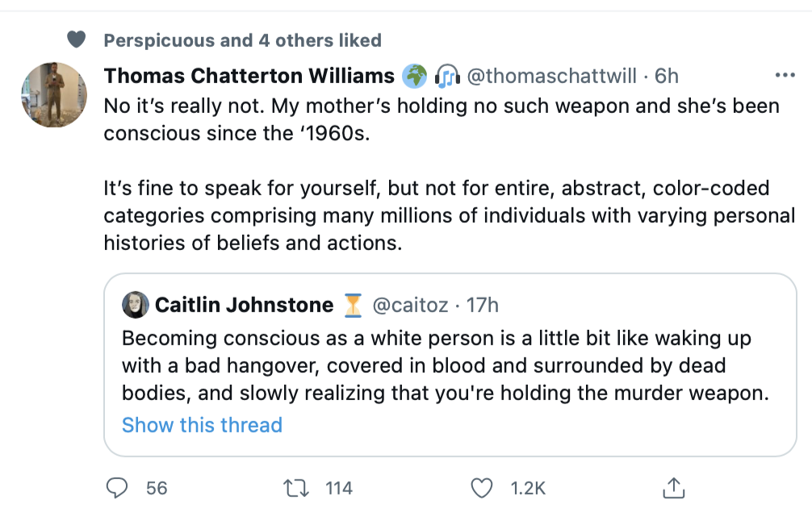Open the @thomaschattwill handle
The height and width of the screenshot is (513, 812).
coord(551,76)
